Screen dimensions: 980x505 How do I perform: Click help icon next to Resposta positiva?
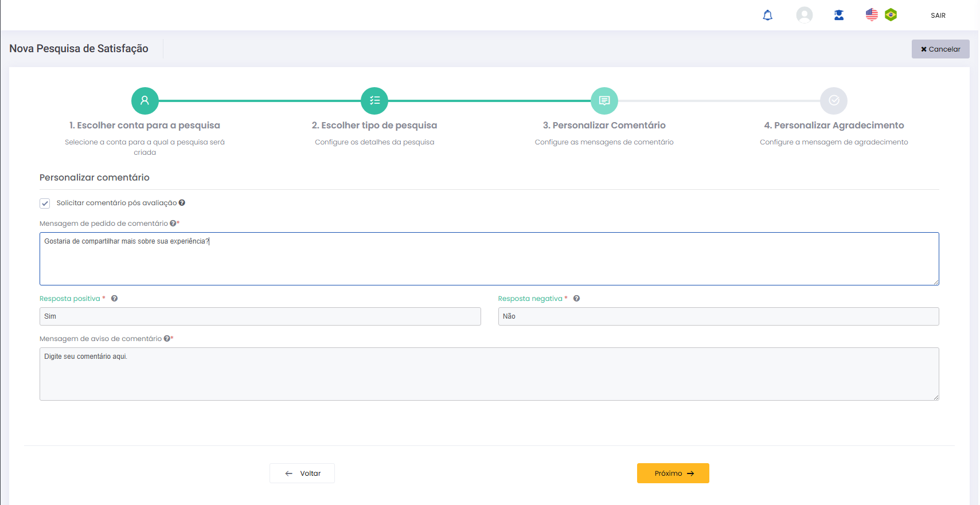pyautogui.click(x=115, y=299)
